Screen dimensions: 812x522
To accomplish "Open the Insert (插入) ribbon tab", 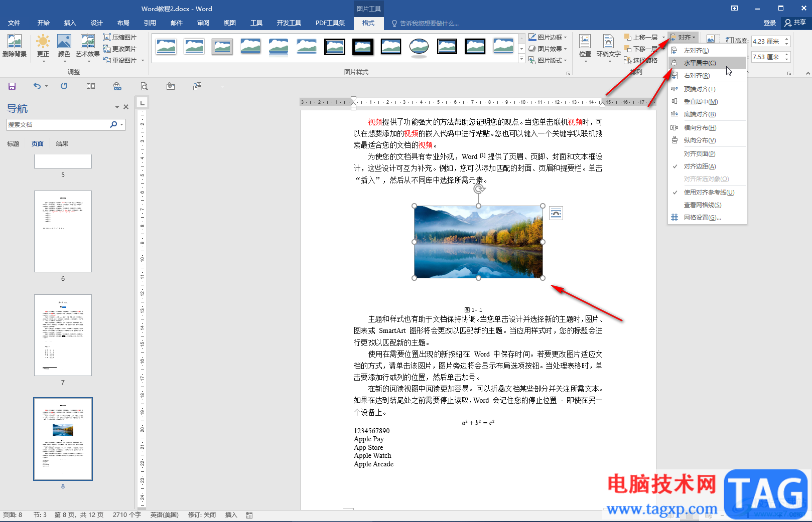I will click(x=70, y=23).
